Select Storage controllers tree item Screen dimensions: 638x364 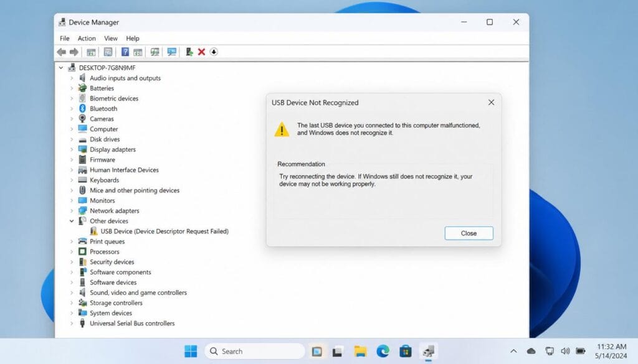click(116, 302)
